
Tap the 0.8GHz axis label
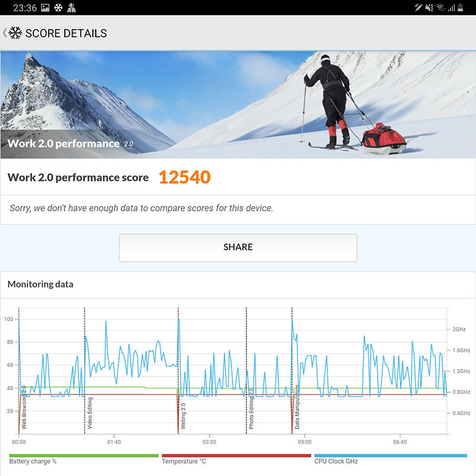[x=461, y=392]
